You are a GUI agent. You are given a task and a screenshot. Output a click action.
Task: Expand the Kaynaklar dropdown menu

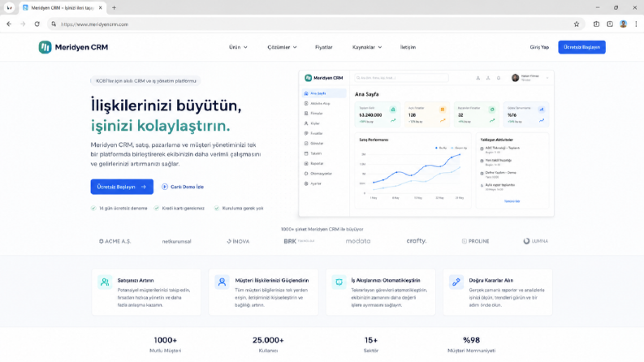click(367, 47)
